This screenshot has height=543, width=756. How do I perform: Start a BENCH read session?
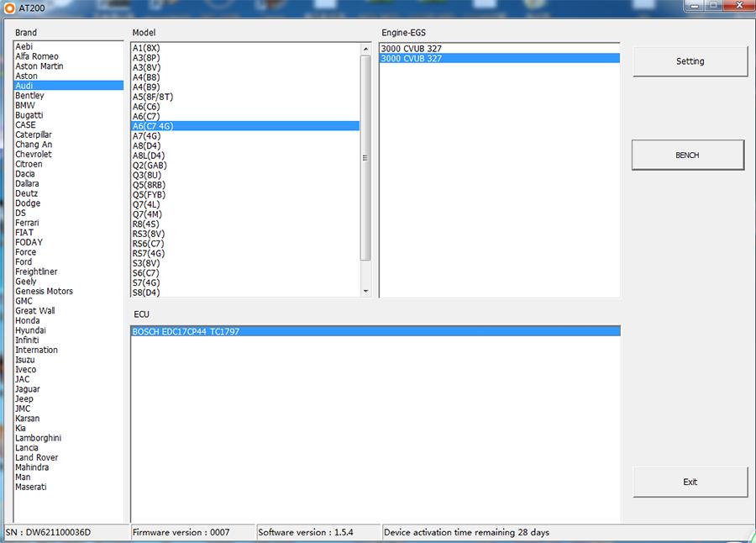click(x=687, y=155)
